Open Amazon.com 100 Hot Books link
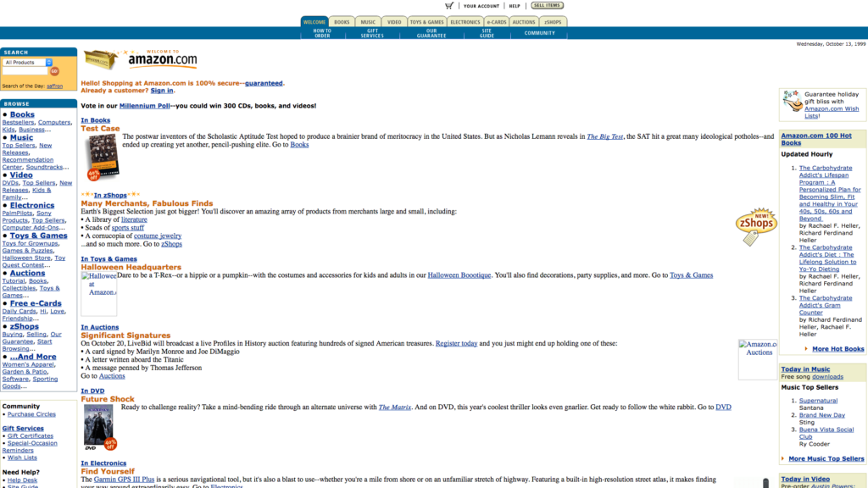This screenshot has width=868, height=488. 816,139
